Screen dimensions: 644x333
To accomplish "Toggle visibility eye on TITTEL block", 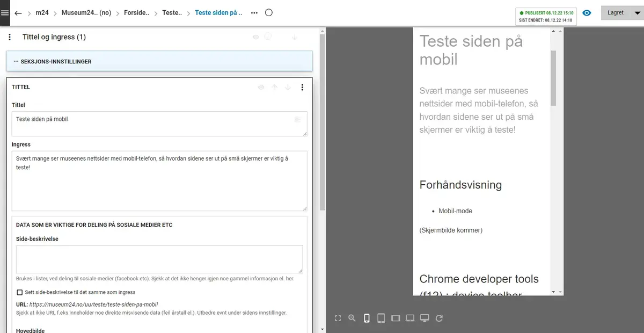I will [x=261, y=87].
